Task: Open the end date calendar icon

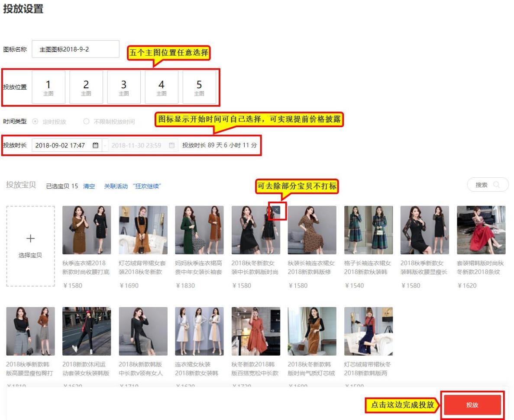Action: click(172, 145)
